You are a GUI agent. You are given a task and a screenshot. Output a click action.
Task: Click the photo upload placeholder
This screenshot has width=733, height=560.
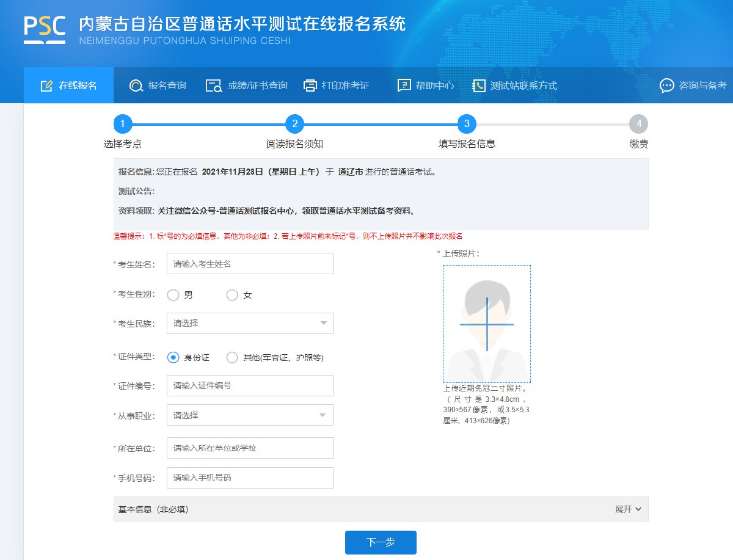487,324
